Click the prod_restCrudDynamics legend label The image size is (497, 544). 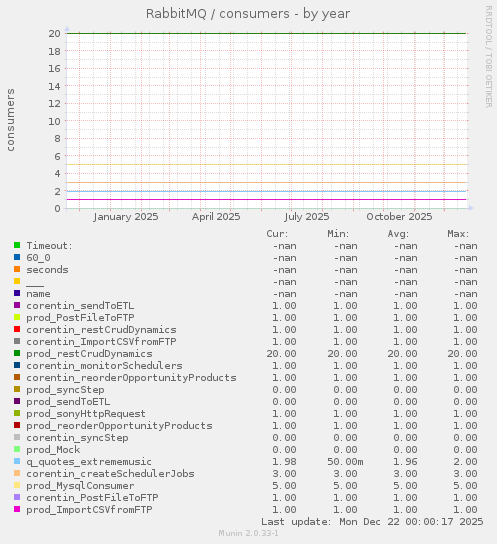(89, 354)
